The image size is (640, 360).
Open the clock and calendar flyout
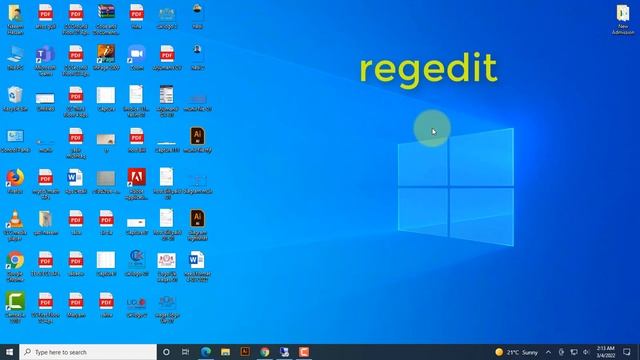[x=605, y=352]
